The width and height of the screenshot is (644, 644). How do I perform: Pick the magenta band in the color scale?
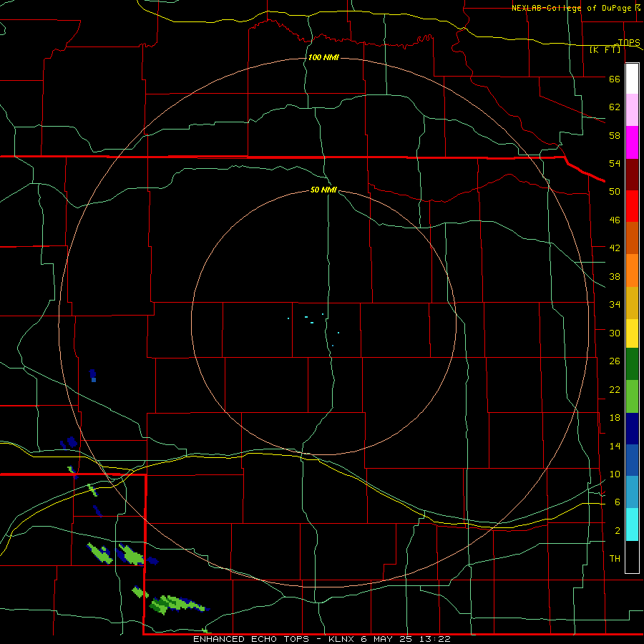(632, 142)
